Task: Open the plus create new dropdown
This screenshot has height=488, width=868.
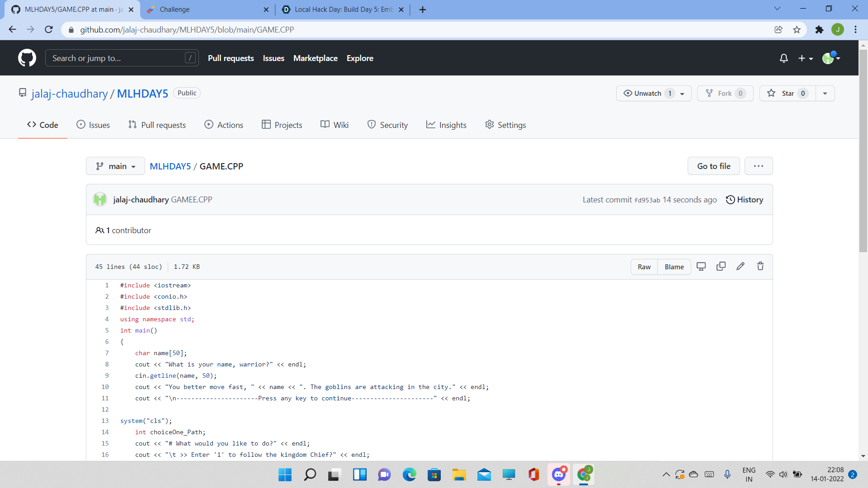Action: pyautogui.click(x=805, y=58)
